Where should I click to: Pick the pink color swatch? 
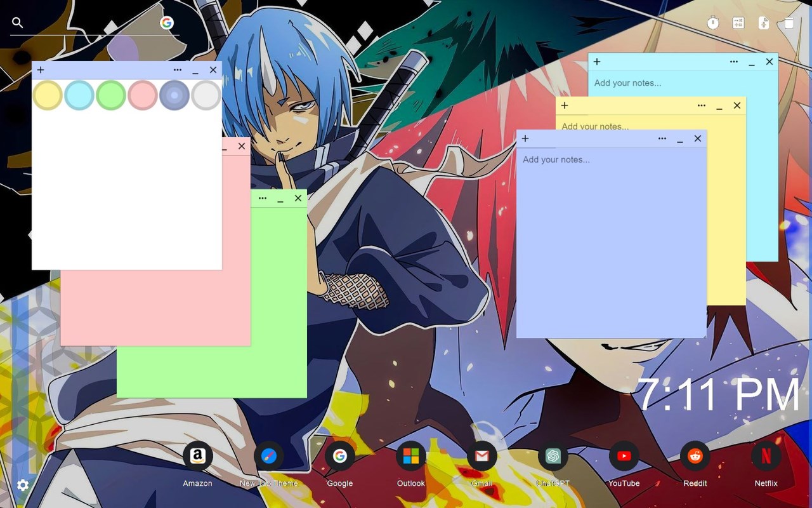143,95
